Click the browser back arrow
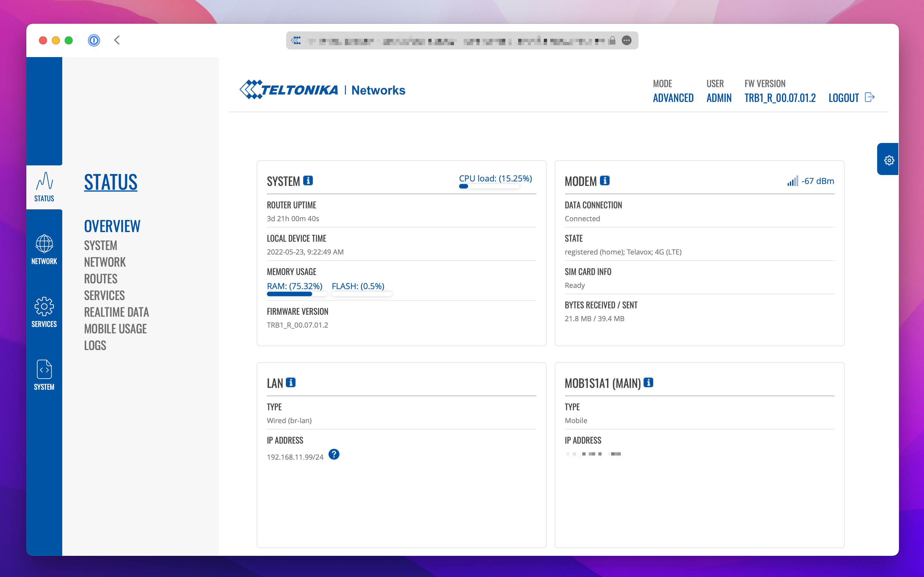924x577 pixels. 117,40
